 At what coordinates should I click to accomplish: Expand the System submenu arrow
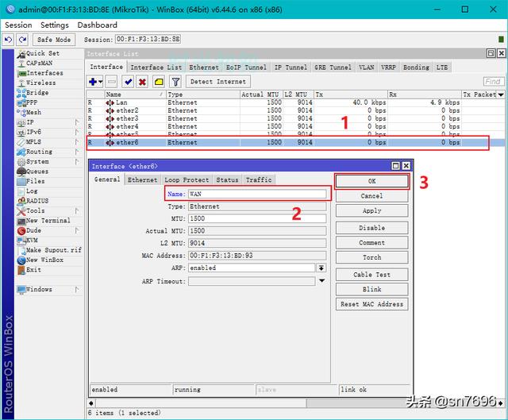pyautogui.click(x=77, y=161)
